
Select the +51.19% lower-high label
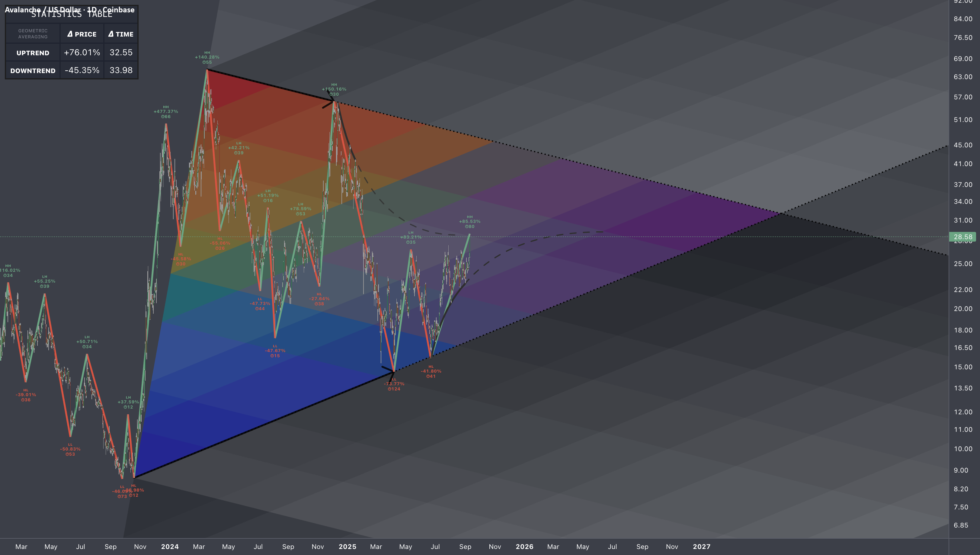pos(268,196)
